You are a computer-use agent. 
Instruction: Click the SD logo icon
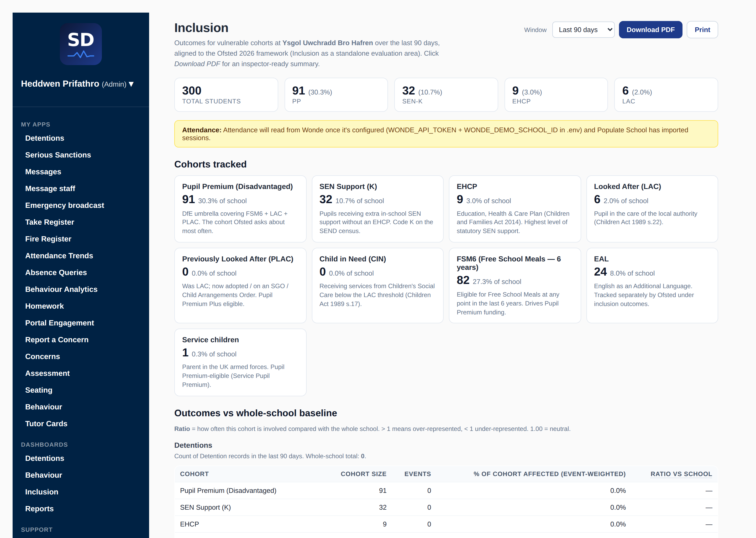[x=81, y=44]
